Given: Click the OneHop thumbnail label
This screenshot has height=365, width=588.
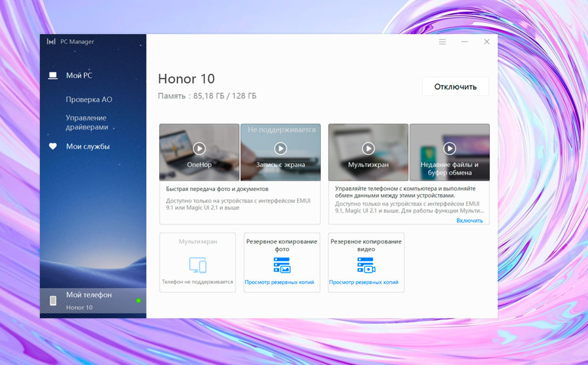Looking at the screenshot, I should pyautogui.click(x=199, y=164).
